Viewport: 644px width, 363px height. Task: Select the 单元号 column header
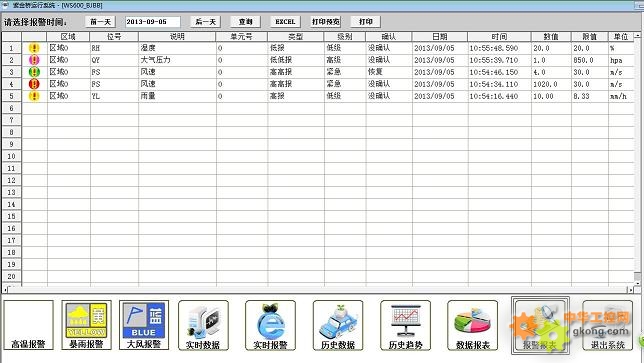pos(242,37)
